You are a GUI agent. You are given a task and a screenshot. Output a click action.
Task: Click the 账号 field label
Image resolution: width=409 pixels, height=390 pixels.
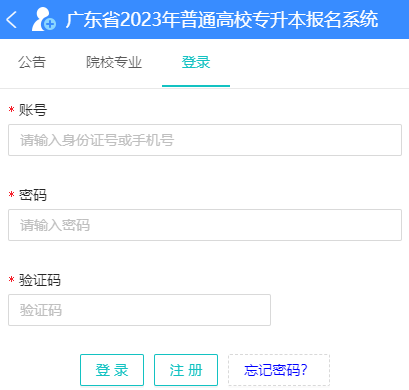[33, 110]
